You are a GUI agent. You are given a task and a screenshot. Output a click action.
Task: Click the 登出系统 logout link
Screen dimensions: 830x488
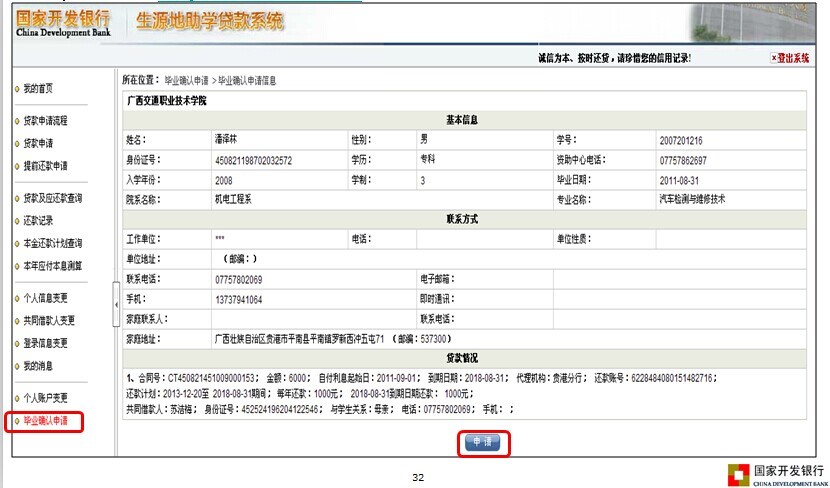(793, 58)
